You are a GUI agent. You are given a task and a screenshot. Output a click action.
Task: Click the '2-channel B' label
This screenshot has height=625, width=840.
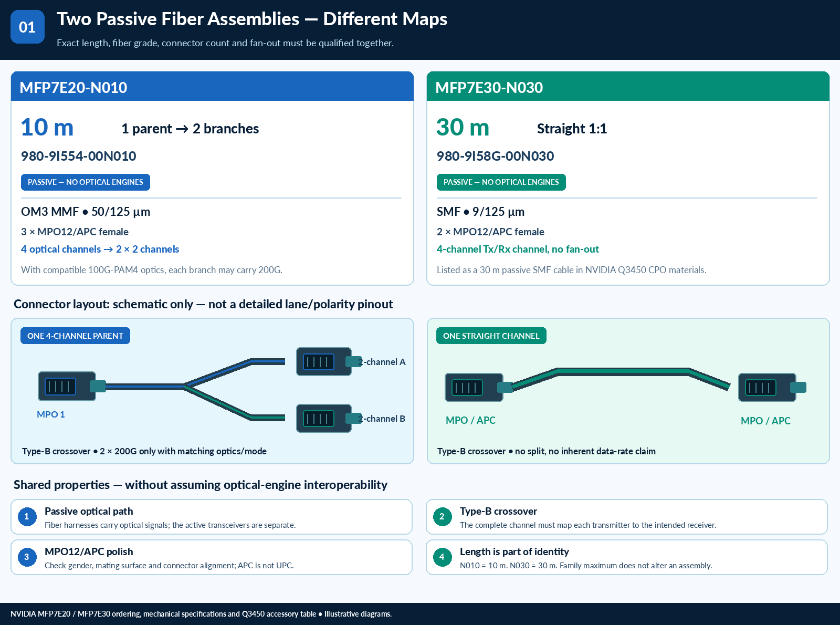click(382, 419)
